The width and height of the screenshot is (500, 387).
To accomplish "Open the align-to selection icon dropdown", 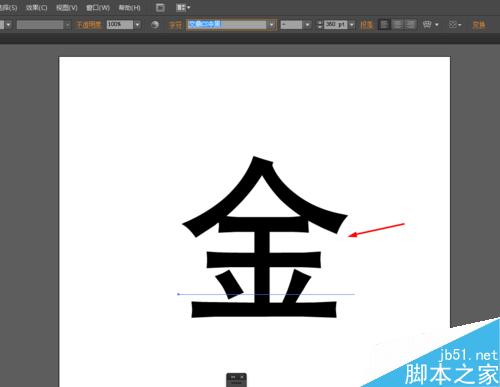I will coord(455,25).
